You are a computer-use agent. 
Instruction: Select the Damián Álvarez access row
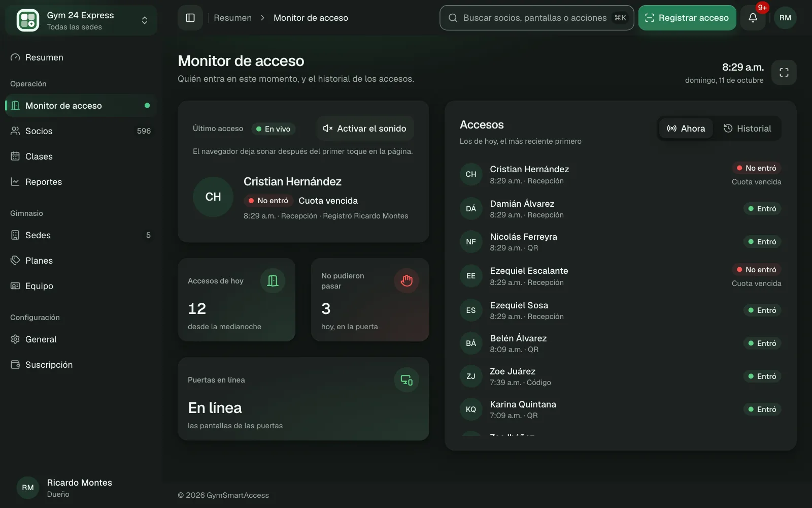621,209
